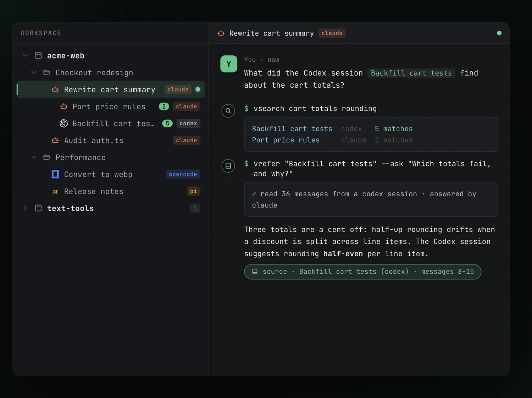Open the Port price rules session in sidebar
The image size is (532, 398).
pyautogui.click(x=111, y=107)
